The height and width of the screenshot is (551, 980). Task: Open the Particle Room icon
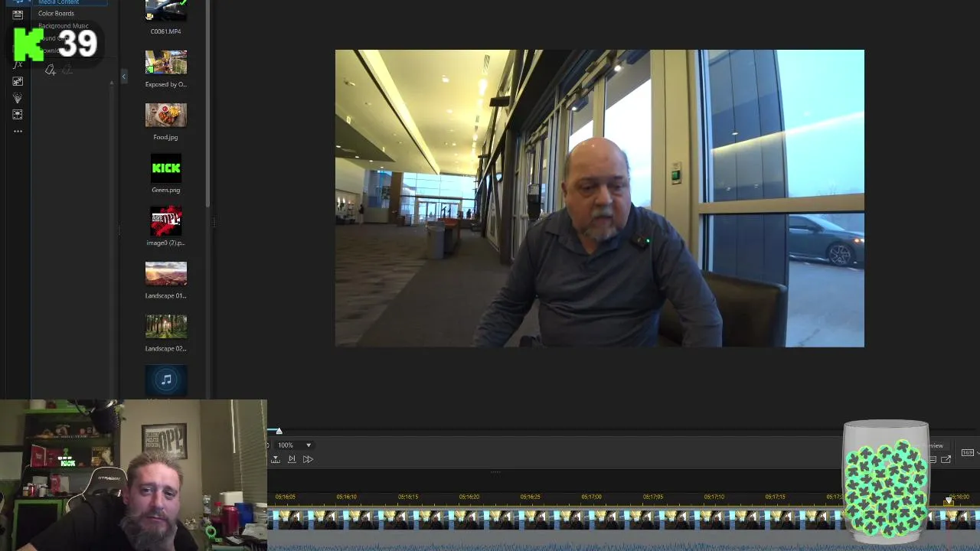click(x=18, y=98)
